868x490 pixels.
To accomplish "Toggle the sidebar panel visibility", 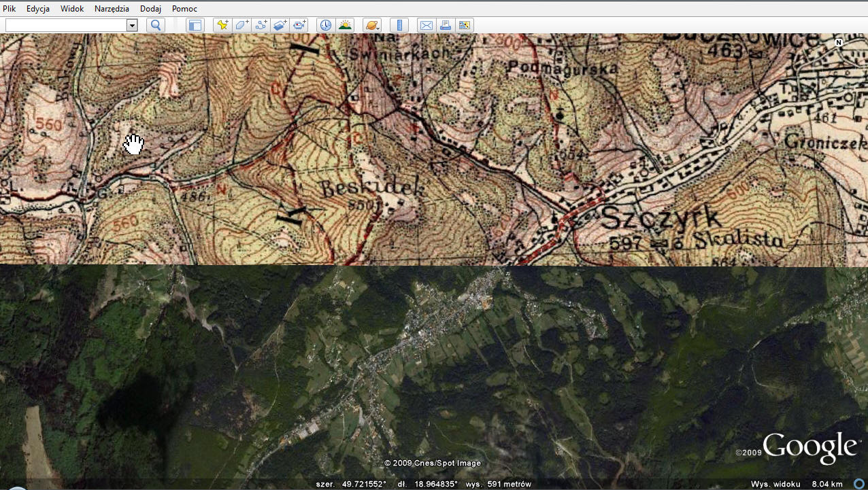I will [x=195, y=25].
